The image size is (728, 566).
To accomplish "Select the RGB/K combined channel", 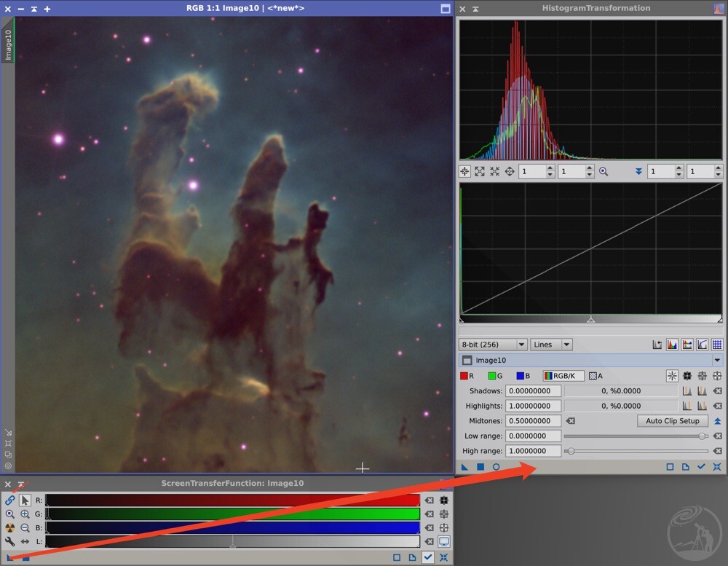I will point(563,376).
